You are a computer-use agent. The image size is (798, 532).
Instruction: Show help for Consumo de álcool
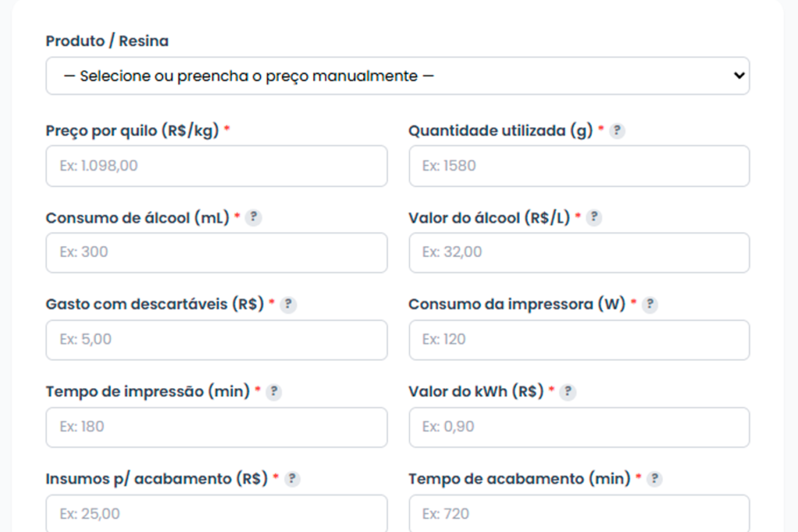click(x=253, y=218)
